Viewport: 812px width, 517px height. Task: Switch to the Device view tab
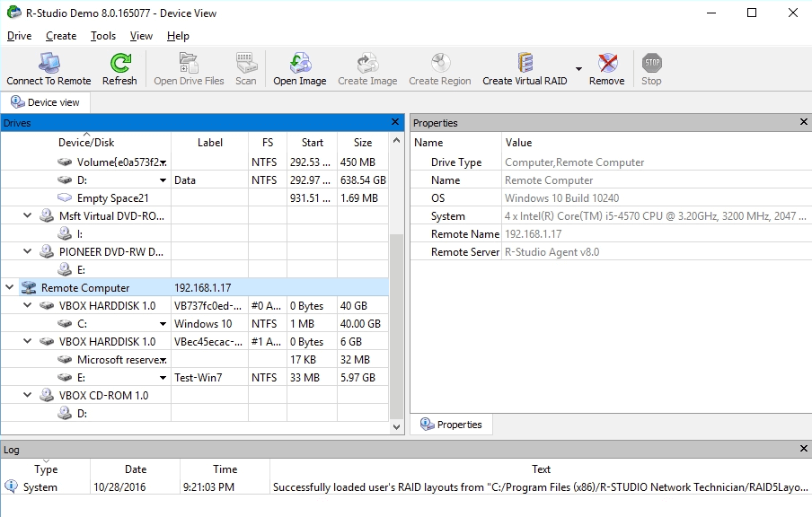(45, 102)
